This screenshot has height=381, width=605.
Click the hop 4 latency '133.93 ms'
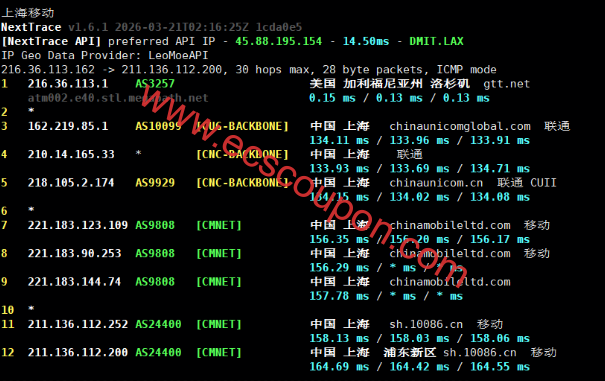pos(339,168)
